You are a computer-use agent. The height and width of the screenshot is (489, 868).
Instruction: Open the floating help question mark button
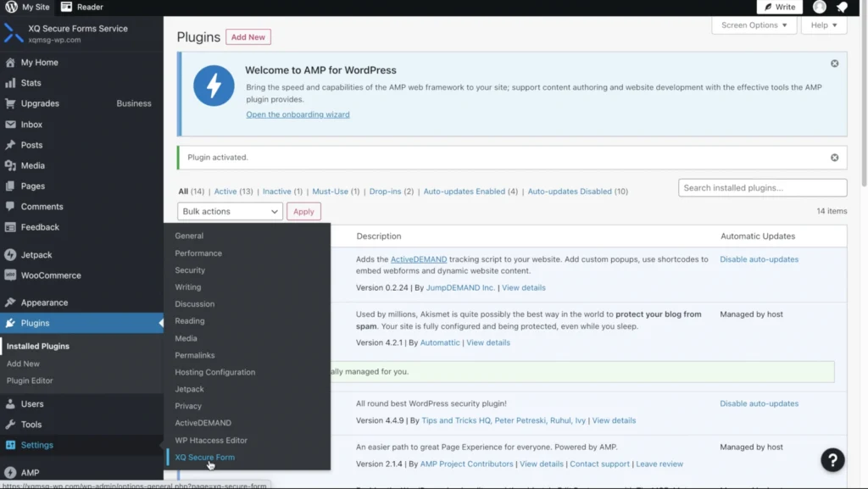pos(832,459)
